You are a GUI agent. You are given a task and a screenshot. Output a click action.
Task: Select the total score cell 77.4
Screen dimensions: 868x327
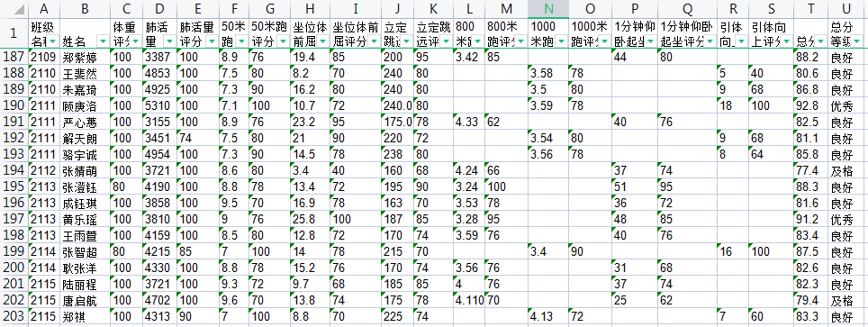click(810, 170)
